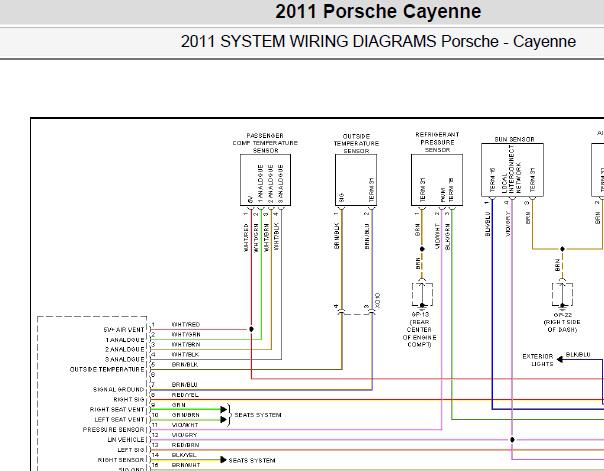Click the 'RED/YEL' wire label at pin 8
604x471 pixels.
tap(185, 395)
